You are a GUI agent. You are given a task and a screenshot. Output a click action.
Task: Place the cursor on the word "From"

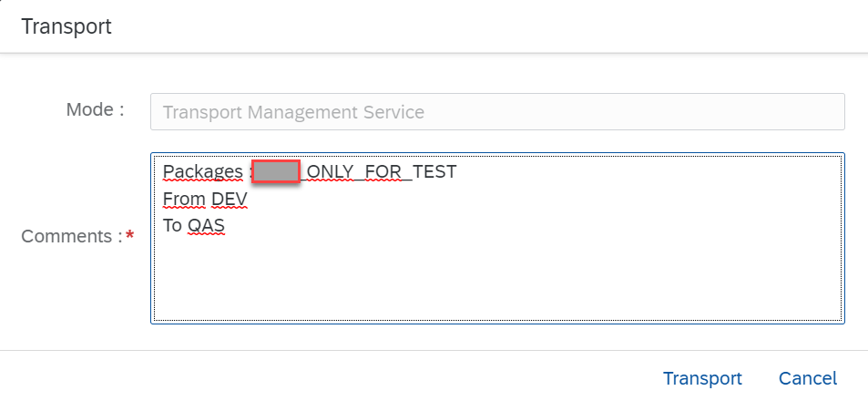[184, 199]
